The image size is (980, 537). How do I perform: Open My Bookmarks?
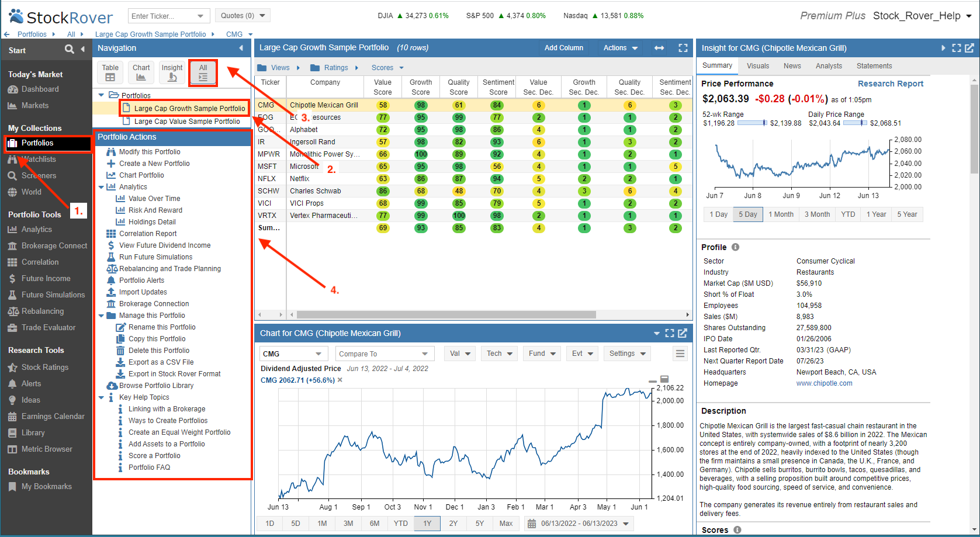click(x=46, y=486)
